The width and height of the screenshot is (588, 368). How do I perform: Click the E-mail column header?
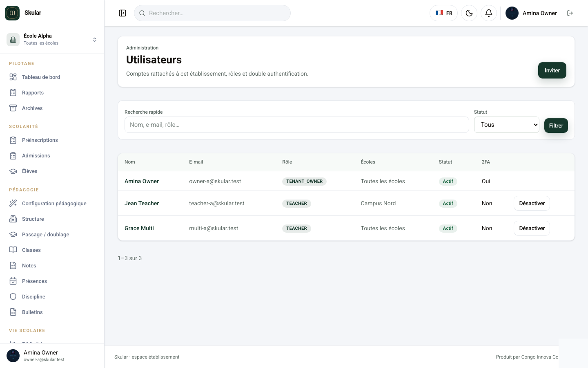coord(196,162)
